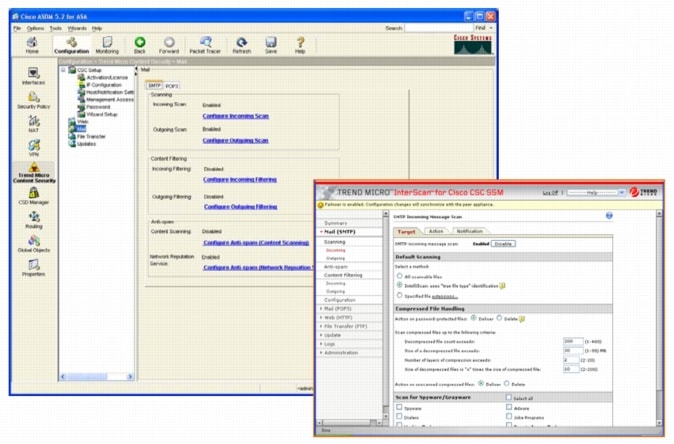
Task: Expand the Logs menu section
Action: pyautogui.click(x=321, y=344)
